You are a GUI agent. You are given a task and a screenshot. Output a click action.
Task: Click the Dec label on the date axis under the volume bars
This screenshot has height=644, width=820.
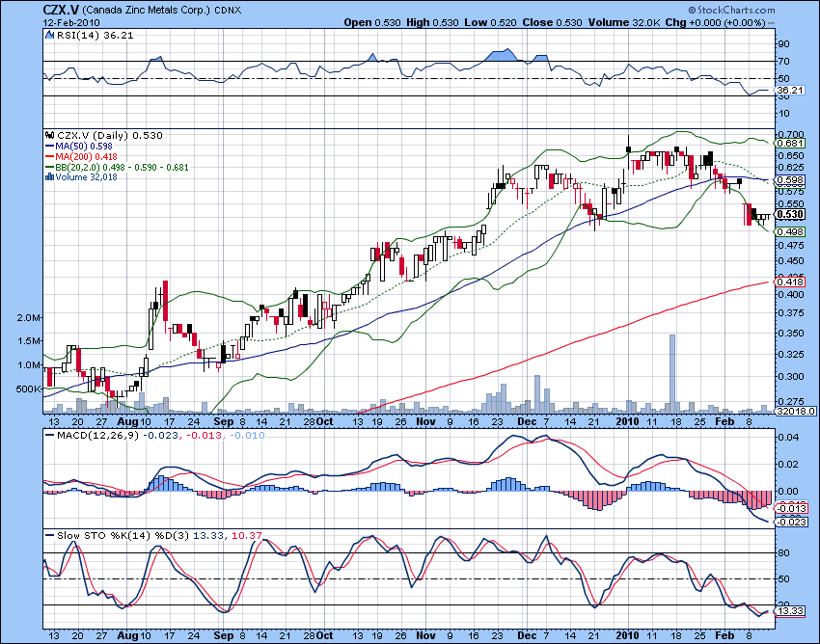click(527, 421)
